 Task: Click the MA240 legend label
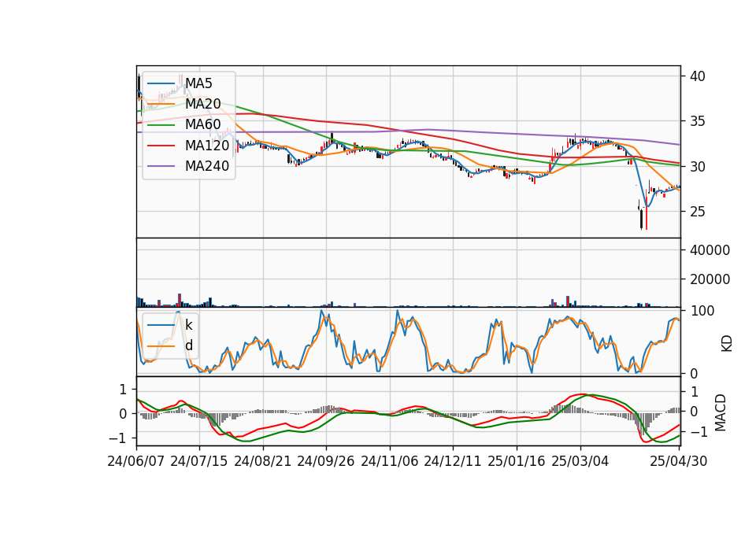(x=207, y=166)
